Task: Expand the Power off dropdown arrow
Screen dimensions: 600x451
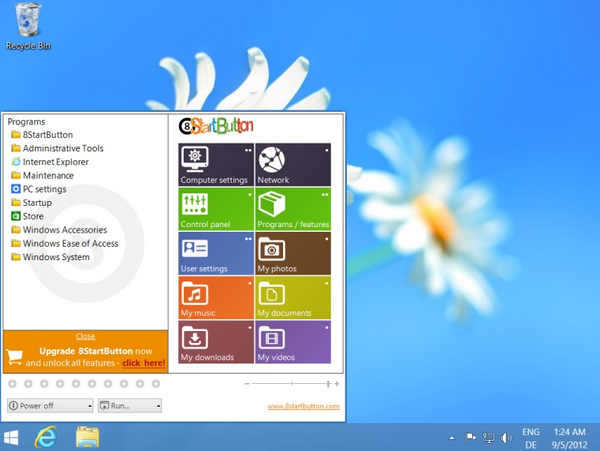Action: (90, 406)
